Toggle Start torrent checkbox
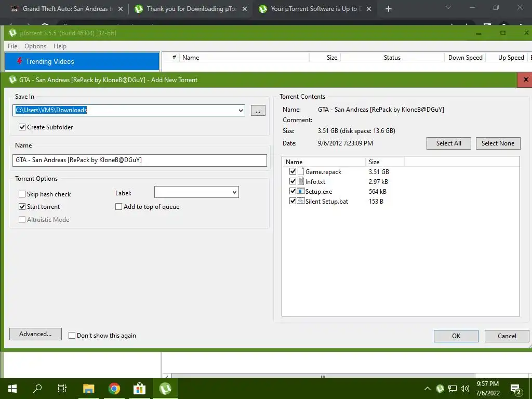Screen dimensions: 532x399 pos(22,207)
